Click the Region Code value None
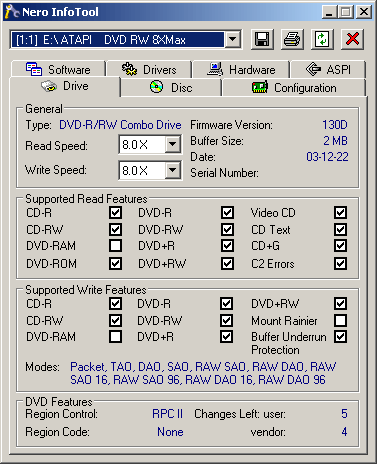The width and height of the screenshot is (377, 464). click(170, 432)
